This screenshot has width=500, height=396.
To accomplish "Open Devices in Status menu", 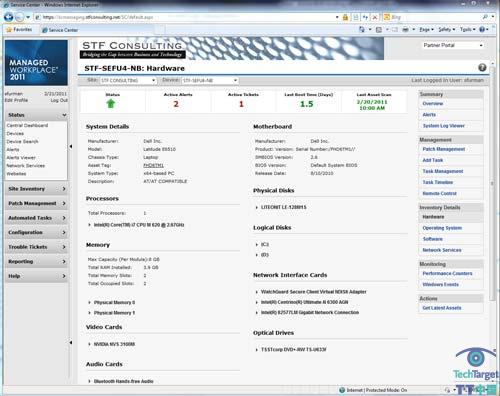I will (15, 134).
